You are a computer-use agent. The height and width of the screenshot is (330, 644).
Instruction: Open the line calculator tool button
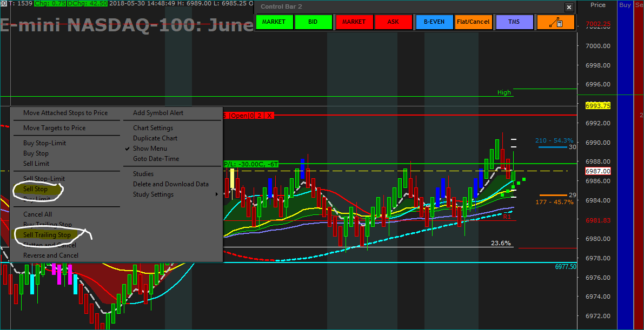tap(555, 22)
